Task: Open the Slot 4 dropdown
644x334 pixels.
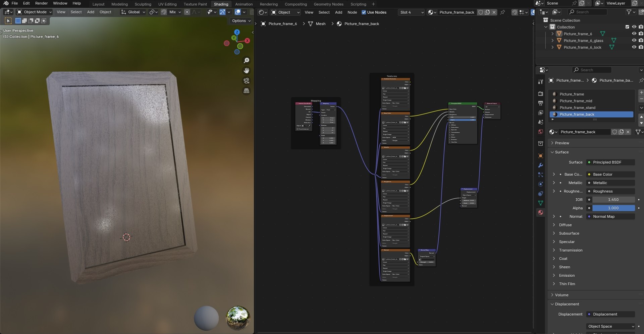Action: (x=411, y=12)
